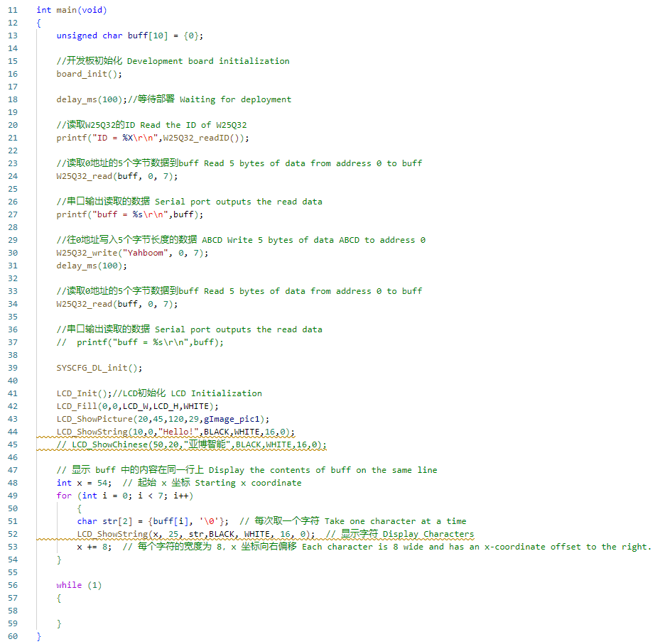Click the printf "buff = %s\r\n" on line 27
Screen dimensions: 660x644
point(129,214)
